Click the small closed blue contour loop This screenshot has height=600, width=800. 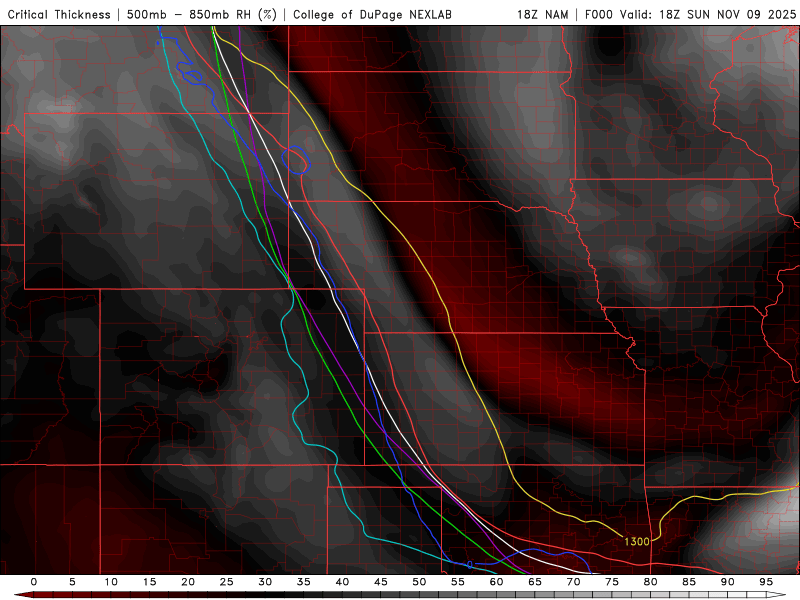pyautogui.click(x=295, y=160)
